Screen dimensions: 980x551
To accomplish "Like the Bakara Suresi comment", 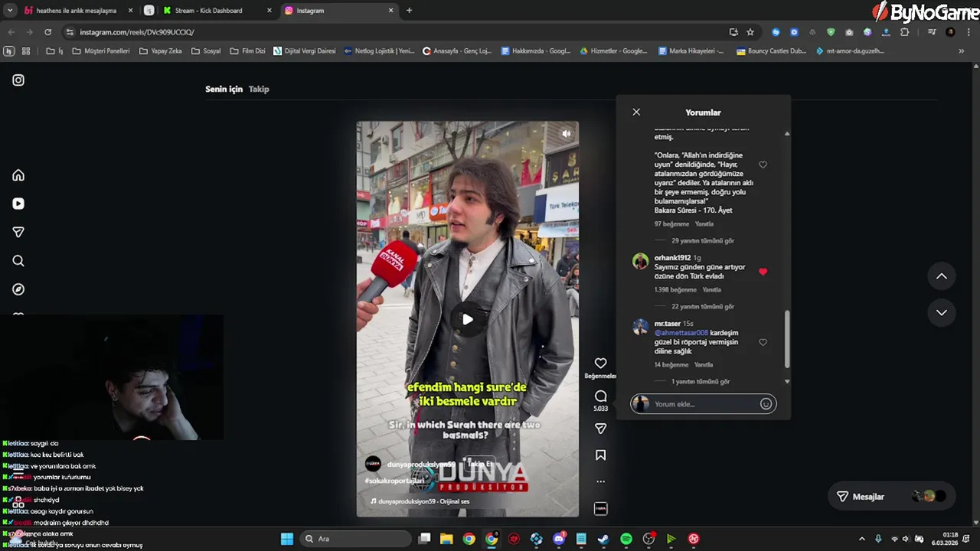I will pyautogui.click(x=763, y=165).
